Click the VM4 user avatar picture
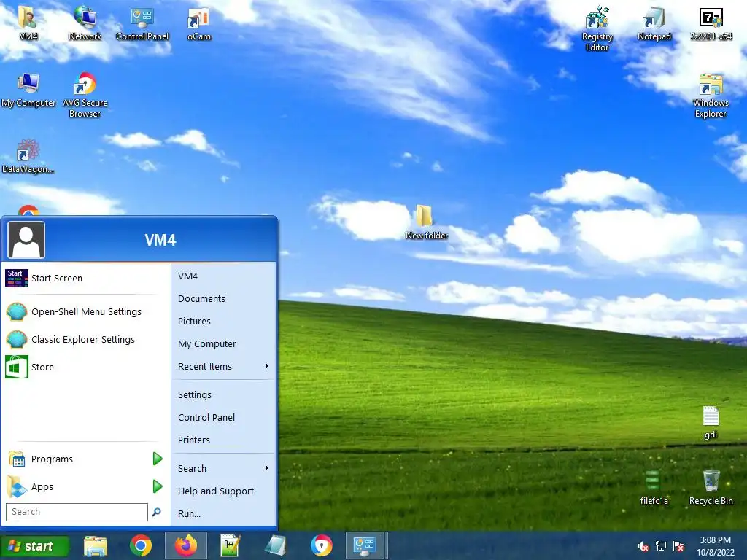The width and height of the screenshot is (747, 560). tap(26, 240)
